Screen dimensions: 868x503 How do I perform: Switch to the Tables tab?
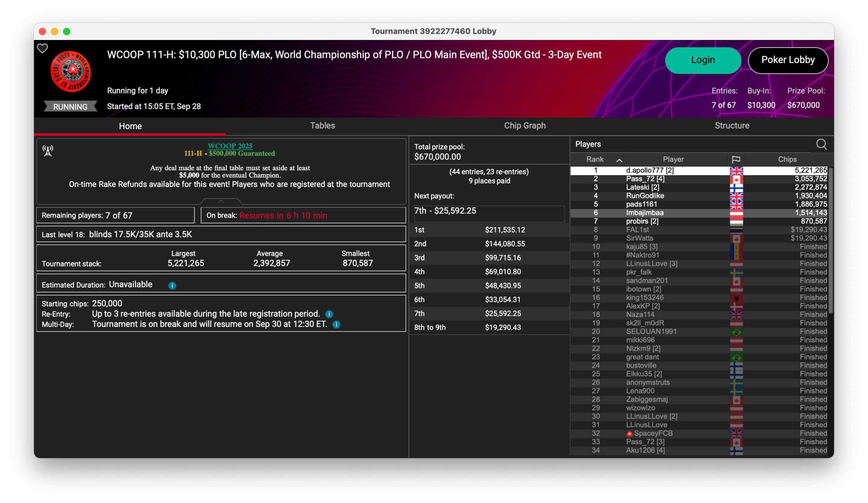(x=322, y=125)
